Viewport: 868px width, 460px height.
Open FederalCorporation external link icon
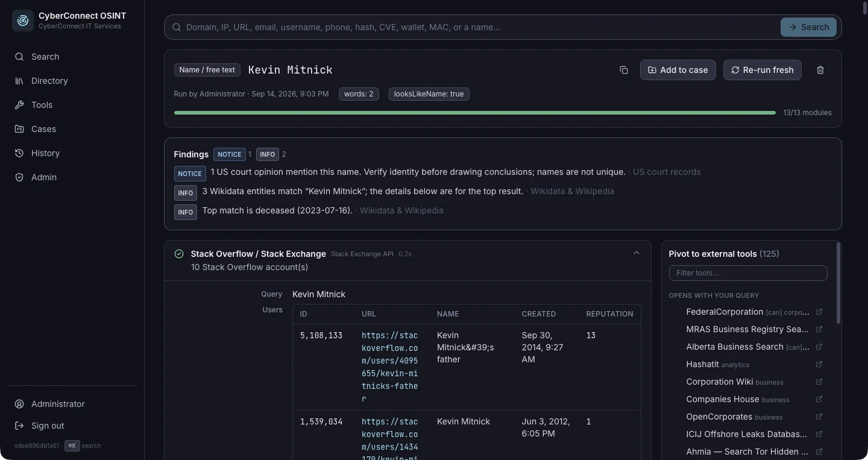(819, 312)
